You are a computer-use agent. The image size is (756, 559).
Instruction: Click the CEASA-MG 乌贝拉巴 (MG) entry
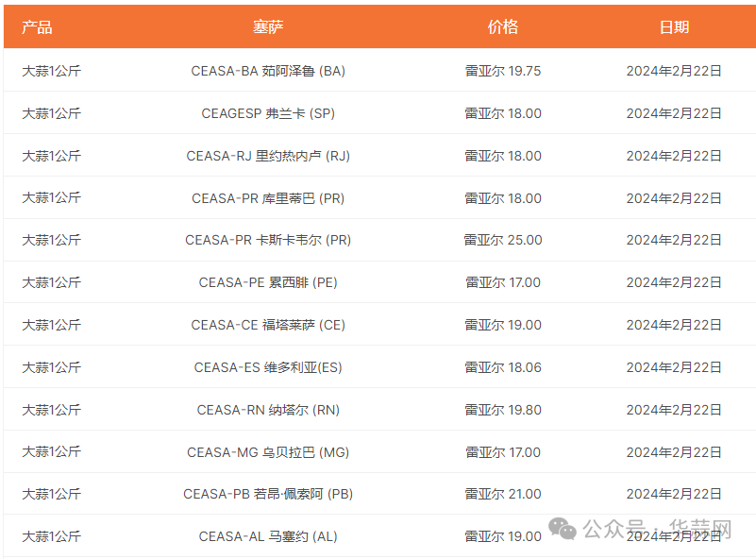click(x=268, y=452)
